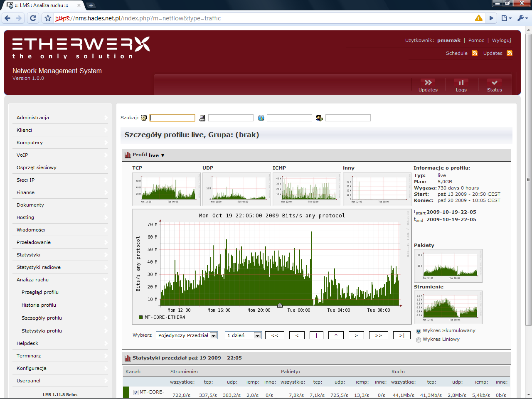Toggle the MT-CORE-ETHER4 channel checkbox

(x=135, y=392)
